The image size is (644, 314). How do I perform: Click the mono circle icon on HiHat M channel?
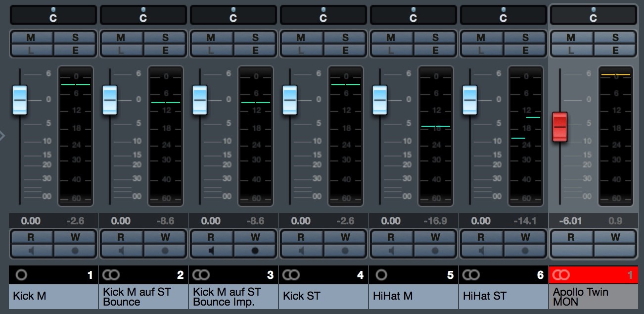click(x=382, y=275)
